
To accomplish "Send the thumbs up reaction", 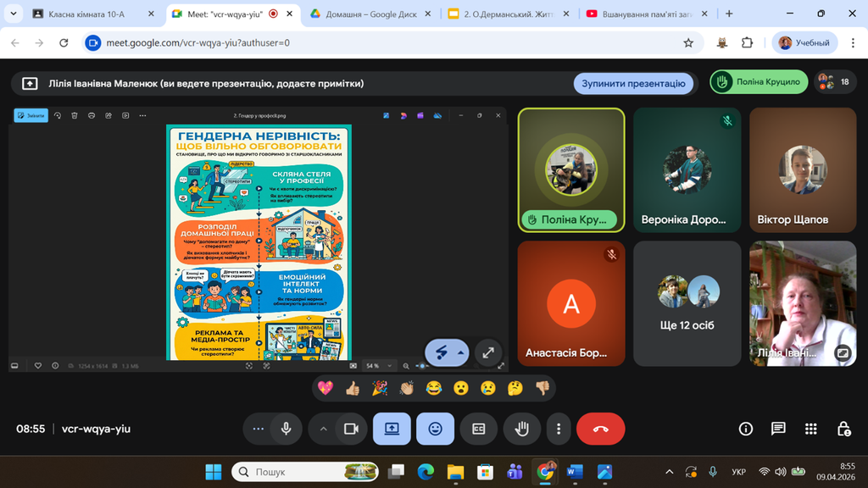I will (x=353, y=388).
